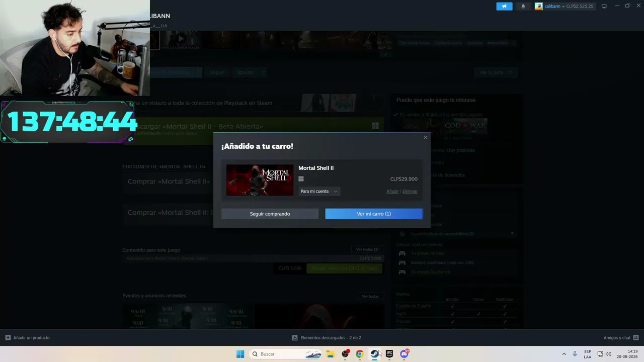Open Discord from taskbar
The height and width of the screenshot is (362, 644).
tap(404, 354)
